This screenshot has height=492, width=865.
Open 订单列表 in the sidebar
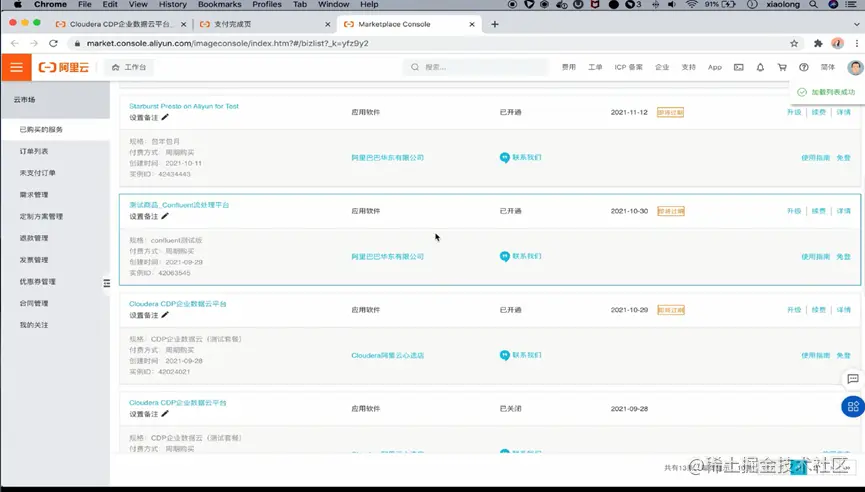[x=34, y=151]
